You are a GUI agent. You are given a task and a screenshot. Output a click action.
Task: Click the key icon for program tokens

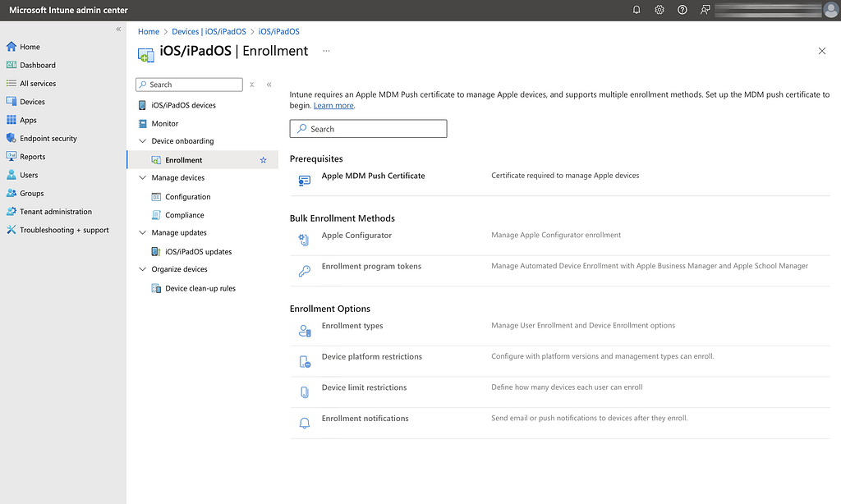[304, 272]
